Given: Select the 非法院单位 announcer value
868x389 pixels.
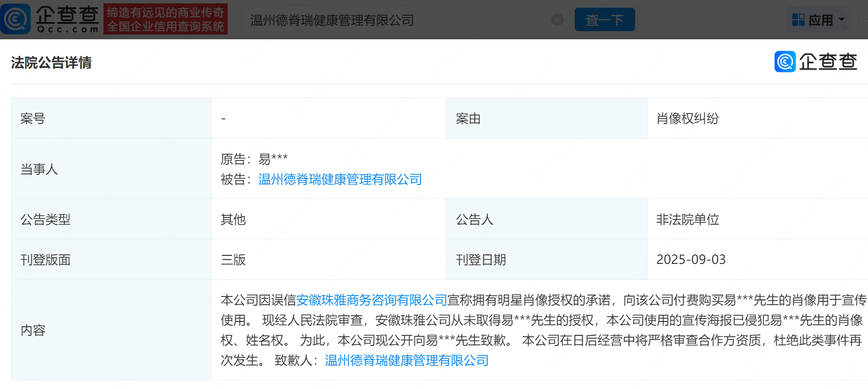Looking at the screenshot, I should click(687, 219).
